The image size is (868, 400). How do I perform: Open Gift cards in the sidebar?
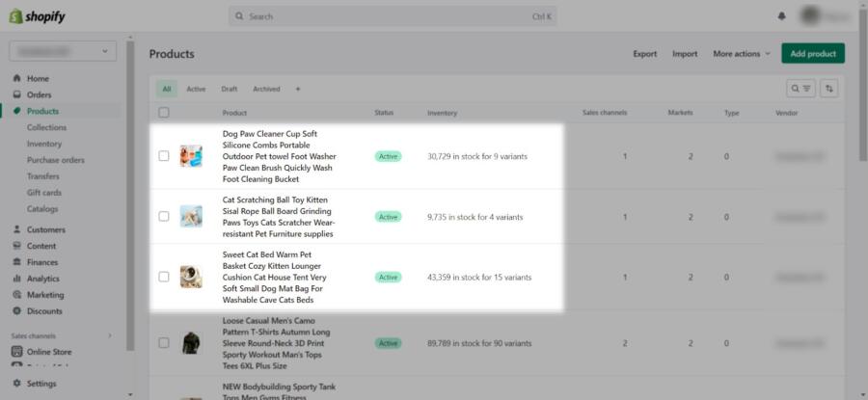[x=44, y=193]
